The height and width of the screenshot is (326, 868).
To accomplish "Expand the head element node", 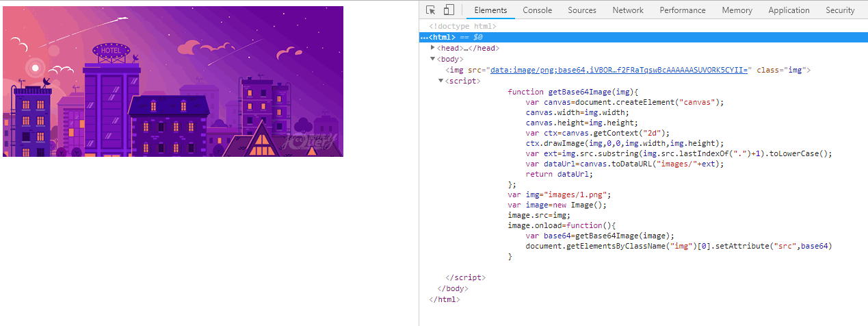I will (432, 48).
